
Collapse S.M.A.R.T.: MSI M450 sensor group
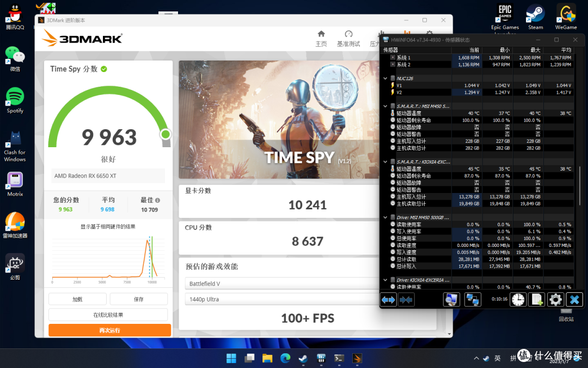[x=385, y=106]
